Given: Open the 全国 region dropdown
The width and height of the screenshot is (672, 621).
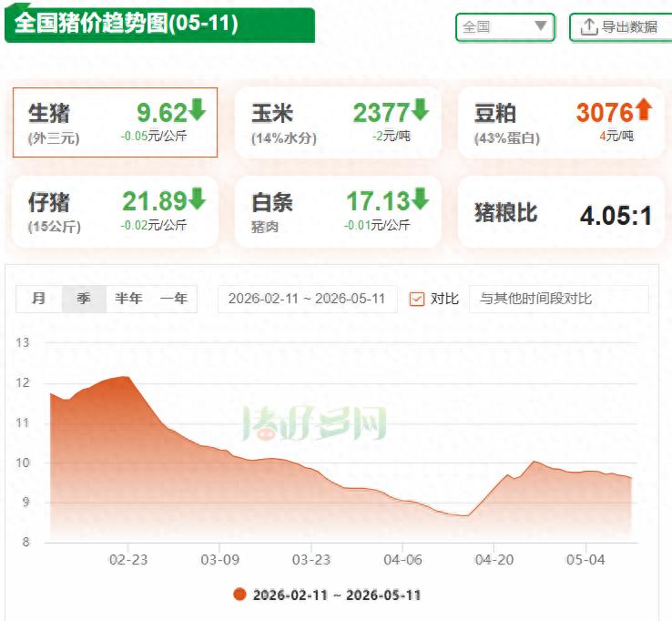Looking at the screenshot, I should click(505, 27).
